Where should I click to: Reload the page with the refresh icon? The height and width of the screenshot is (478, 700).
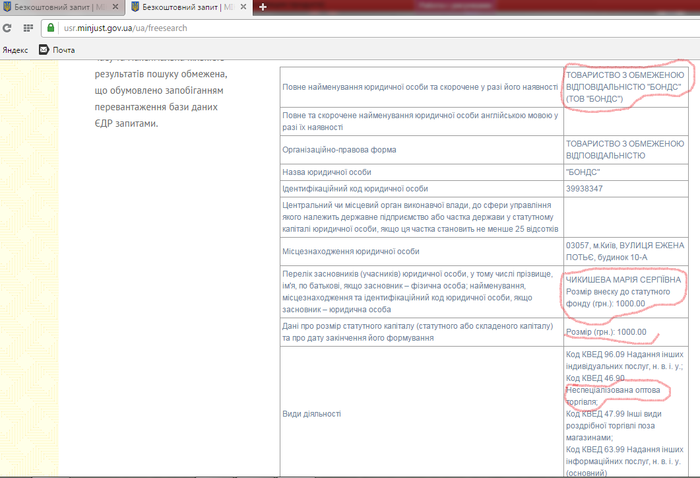click(x=7, y=28)
